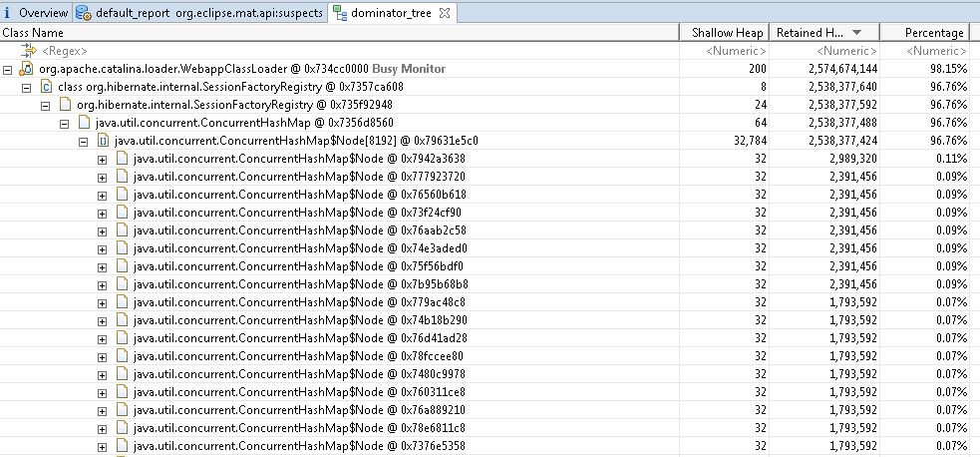Click percentage value 98.15%
980x457 pixels.
coord(949,69)
